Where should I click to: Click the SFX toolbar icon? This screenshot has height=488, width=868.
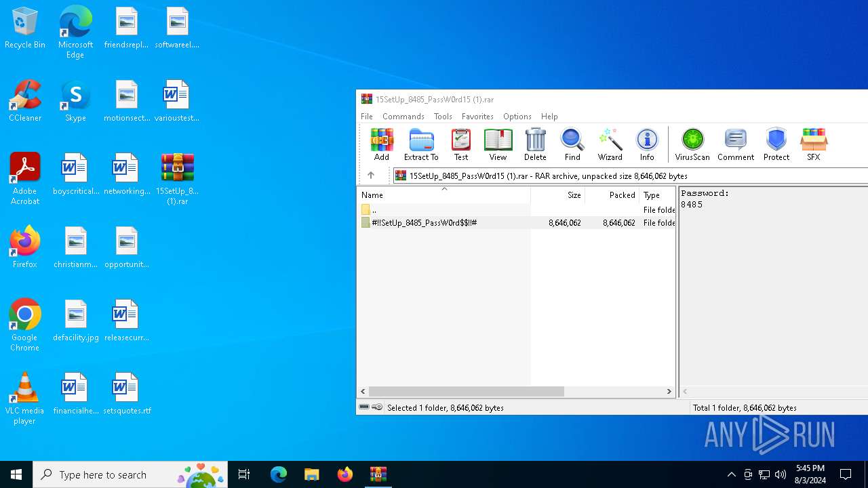click(x=814, y=145)
